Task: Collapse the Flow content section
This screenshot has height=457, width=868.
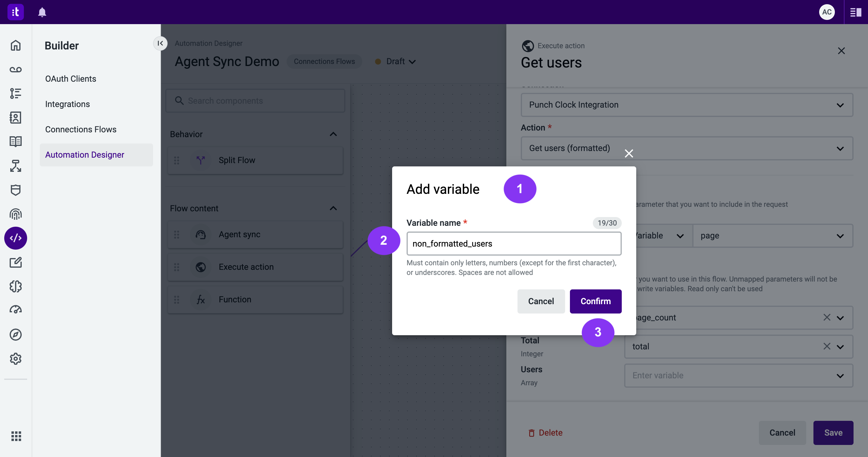Action: point(333,208)
